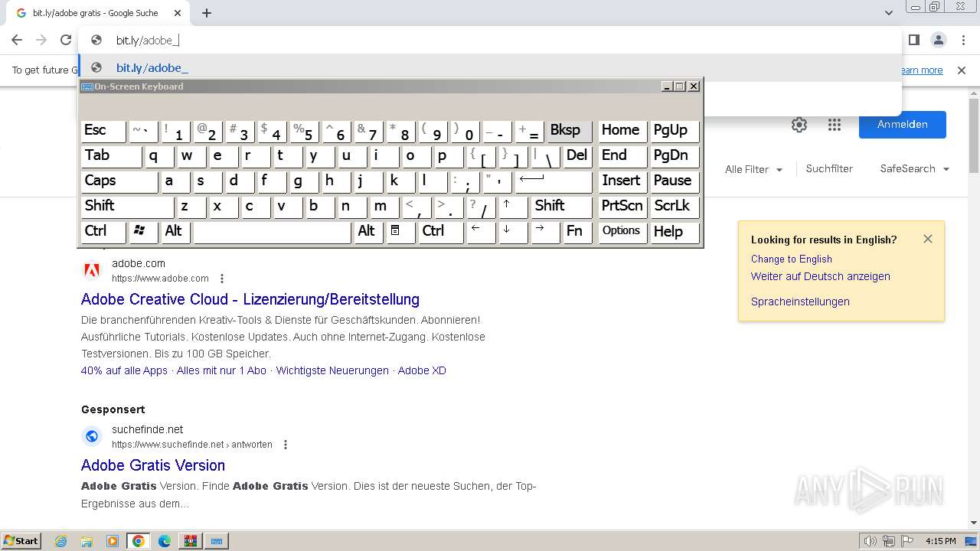Click the Bksp key on on-screen keyboard
Viewport: 980px width, 551px height.
[570, 130]
